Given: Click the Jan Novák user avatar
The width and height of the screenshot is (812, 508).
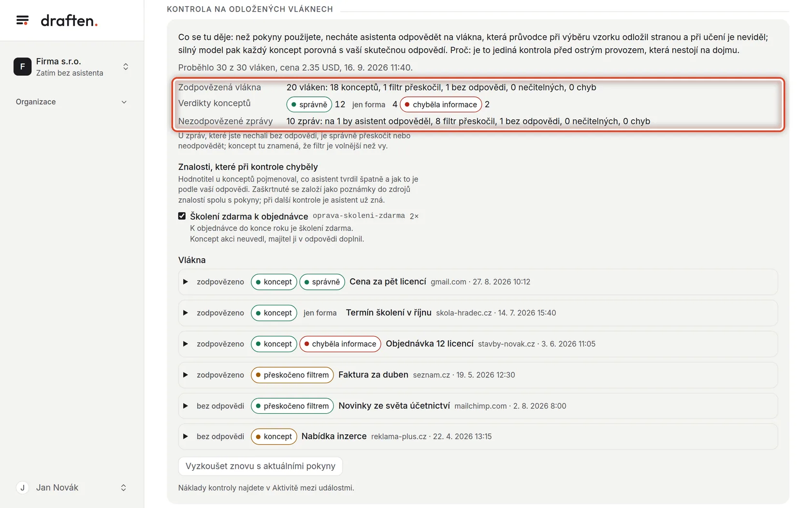Looking at the screenshot, I should pyautogui.click(x=22, y=488).
